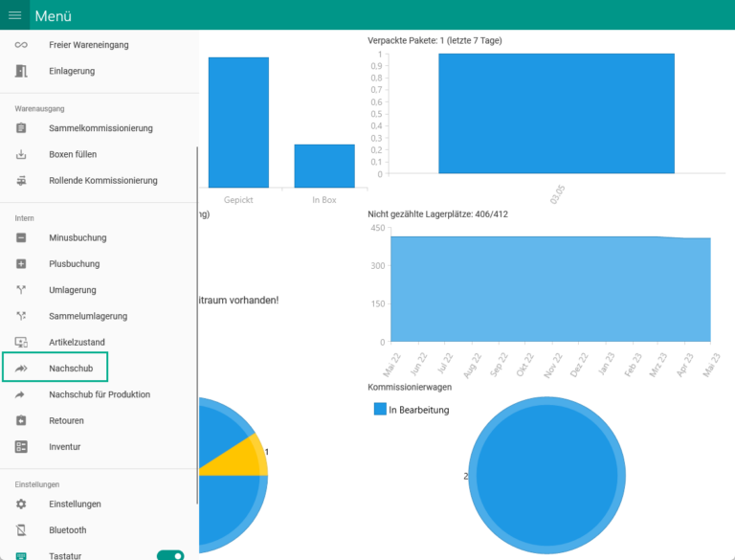Click the blue 'In Bearbeitung' legend swatch

point(380,410)
